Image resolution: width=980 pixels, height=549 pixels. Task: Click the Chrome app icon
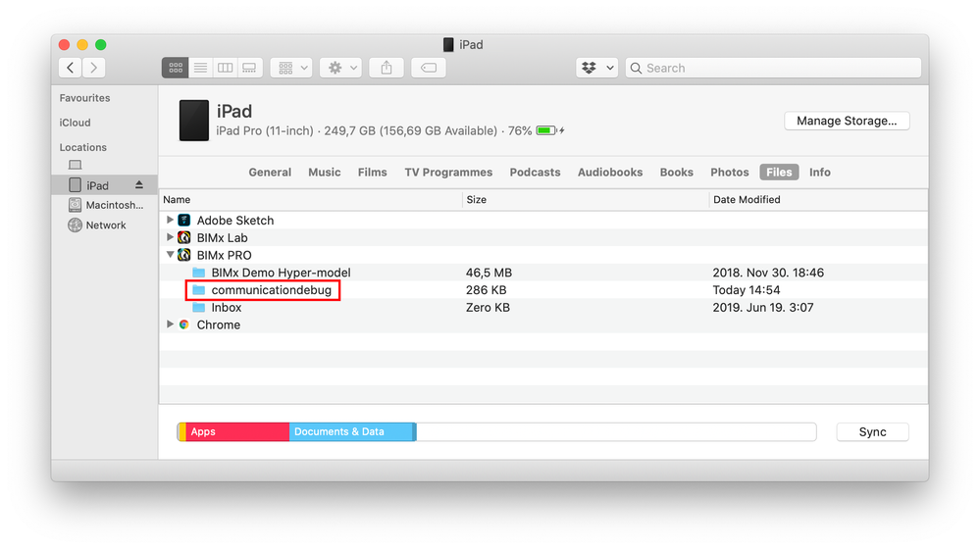click(x=183, y=324)
